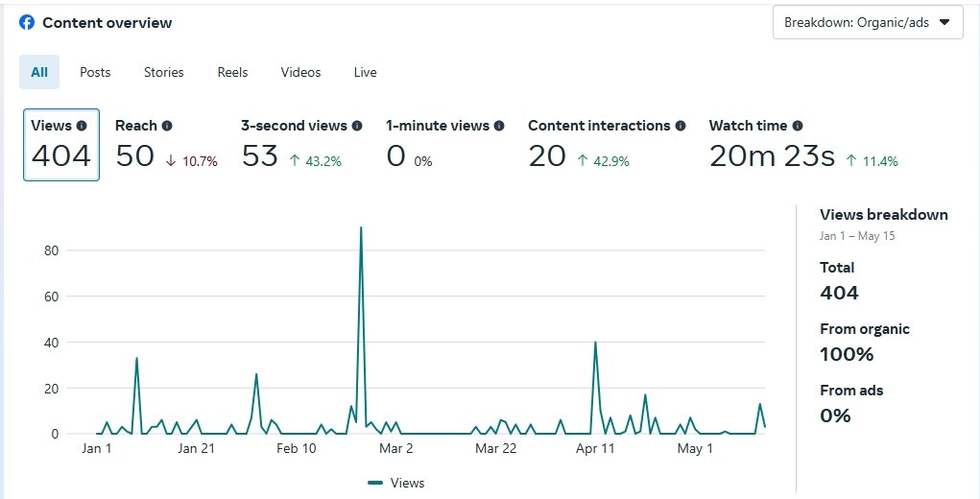Open the Breakdown: Organic/ads dropdown

point(867,22)
